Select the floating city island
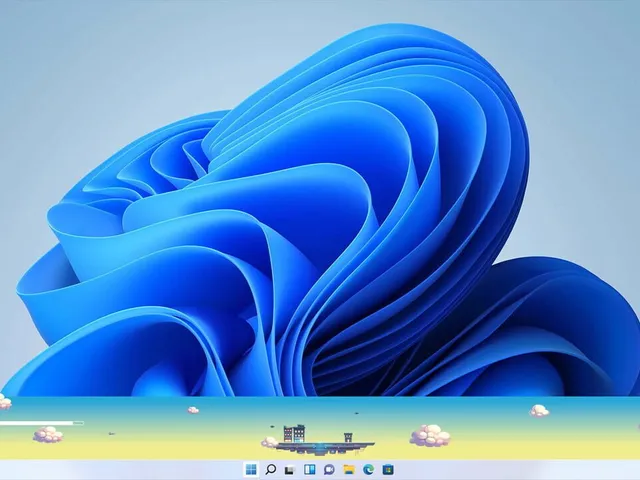This screenshot has width=640, height=480. tap(318, 440)
